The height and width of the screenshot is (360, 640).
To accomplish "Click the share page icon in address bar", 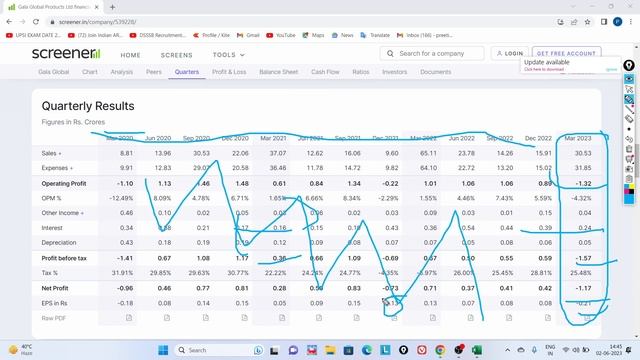I will pyautogui.click(x=574, y=22).
